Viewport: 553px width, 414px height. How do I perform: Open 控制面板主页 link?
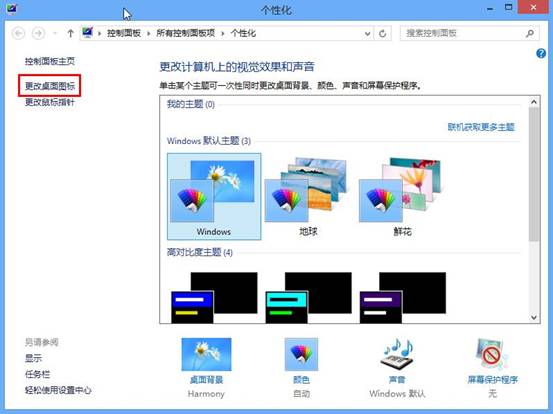(50, 61)
